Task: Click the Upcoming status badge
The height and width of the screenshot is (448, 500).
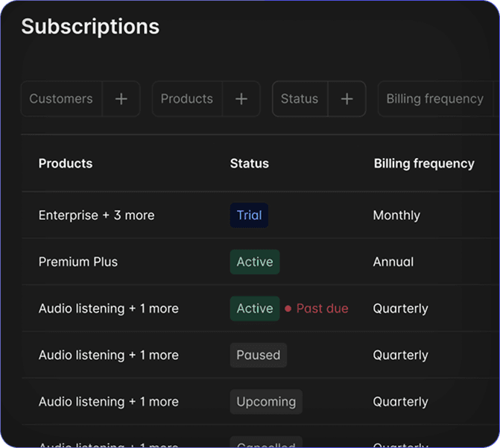Action: pyautogui.click(x=266, y=402)
